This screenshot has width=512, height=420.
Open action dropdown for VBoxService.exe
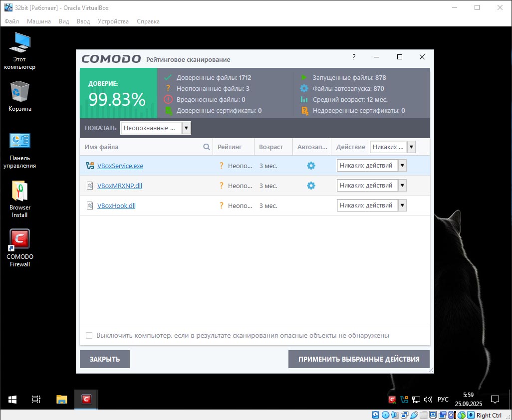click(x=372, y=166)
